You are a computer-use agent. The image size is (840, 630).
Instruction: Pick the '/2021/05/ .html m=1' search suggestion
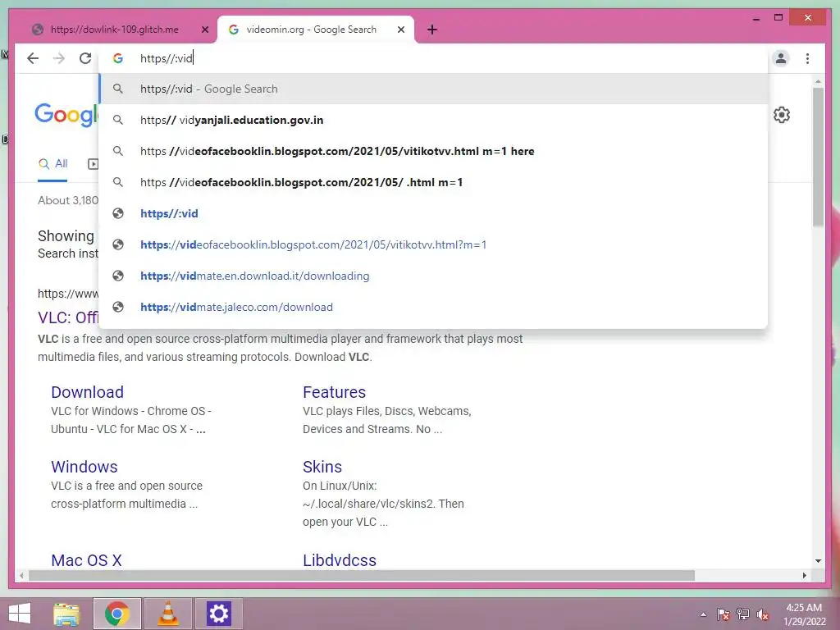pyautogui.click(x=433, y=182)
